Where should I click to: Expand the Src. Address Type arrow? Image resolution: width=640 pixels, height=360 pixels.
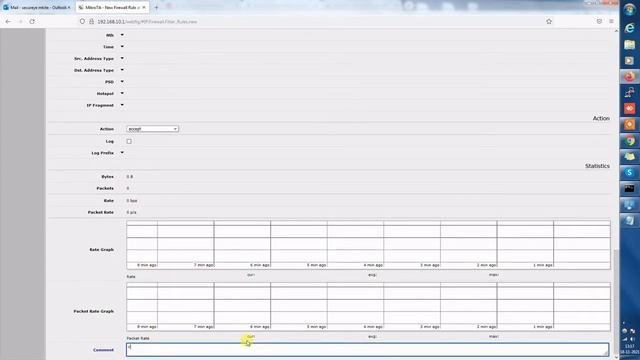click(122, 58)
